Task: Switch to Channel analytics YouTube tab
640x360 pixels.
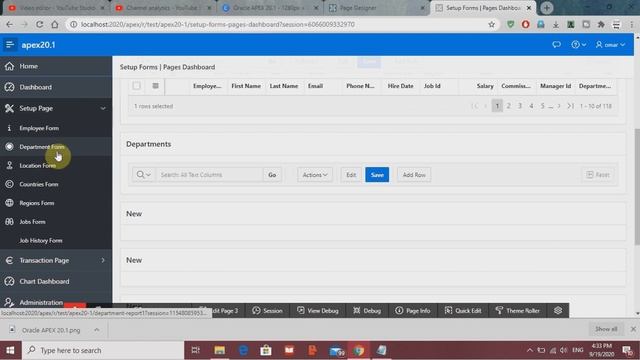Action: pyautogui.click(x=162, y=8)
